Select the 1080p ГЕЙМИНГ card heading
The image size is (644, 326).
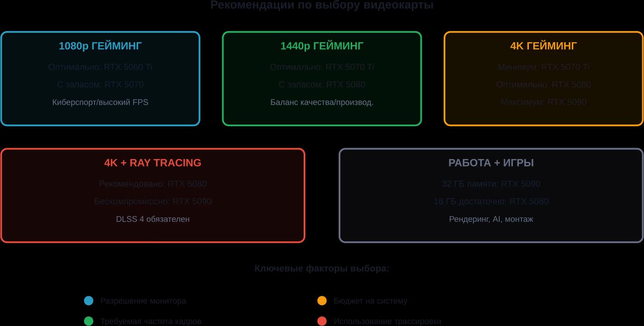100,46
